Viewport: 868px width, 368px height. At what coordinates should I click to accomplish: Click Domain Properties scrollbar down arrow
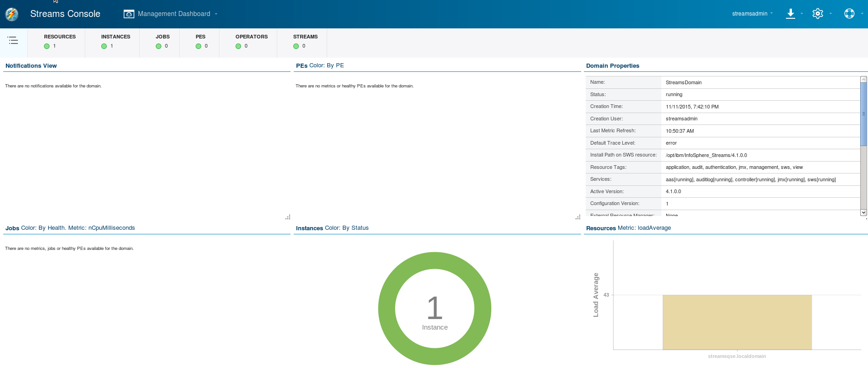pyautogui.click(x=863, y=212)
